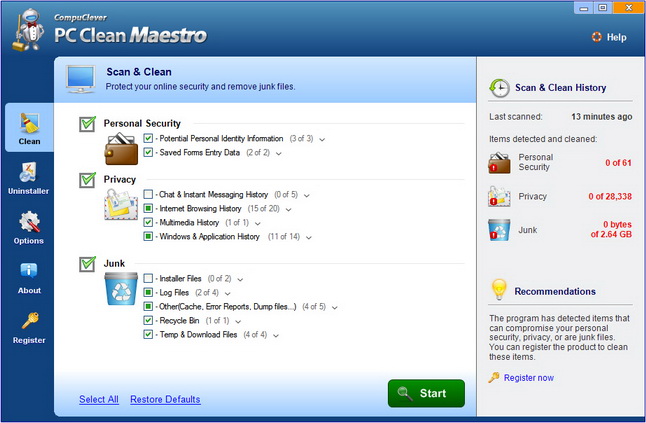Viewport: 646px width, 423px height.
Task: Click the envelope icon under Privacy
Action: (121, 204)
